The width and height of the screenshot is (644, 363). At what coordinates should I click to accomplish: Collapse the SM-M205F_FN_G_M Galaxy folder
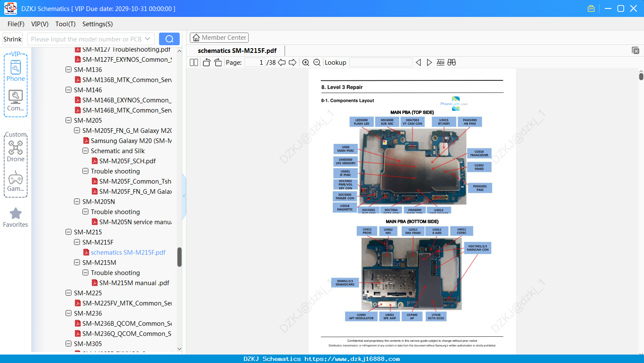[77, 130]
